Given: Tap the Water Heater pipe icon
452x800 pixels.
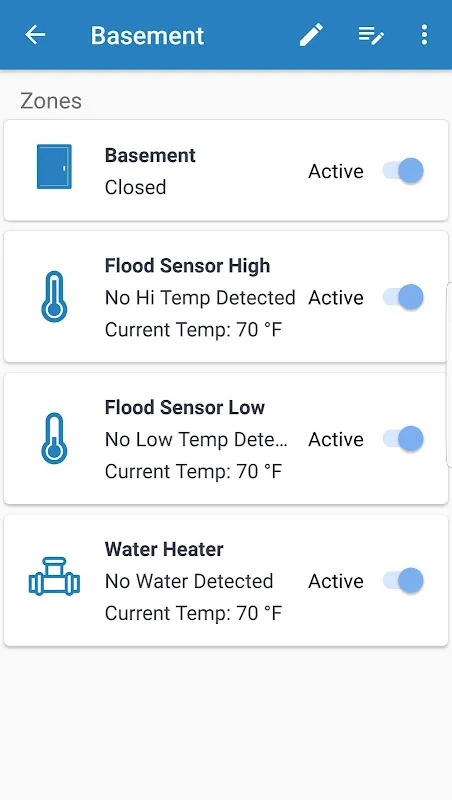Looking at the screenshot, I should (54, 577).
